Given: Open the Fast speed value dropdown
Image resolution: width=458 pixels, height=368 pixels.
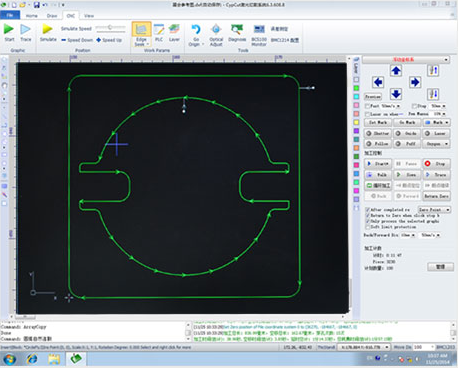Looking at the screenshot, I should 398,106.
